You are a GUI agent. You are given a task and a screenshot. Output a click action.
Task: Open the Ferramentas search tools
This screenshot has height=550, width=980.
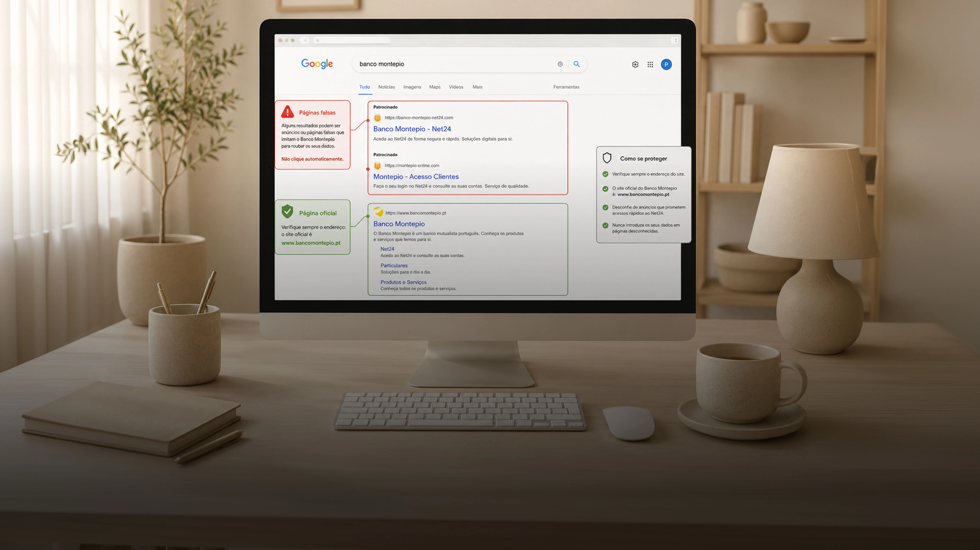(566, 87)
